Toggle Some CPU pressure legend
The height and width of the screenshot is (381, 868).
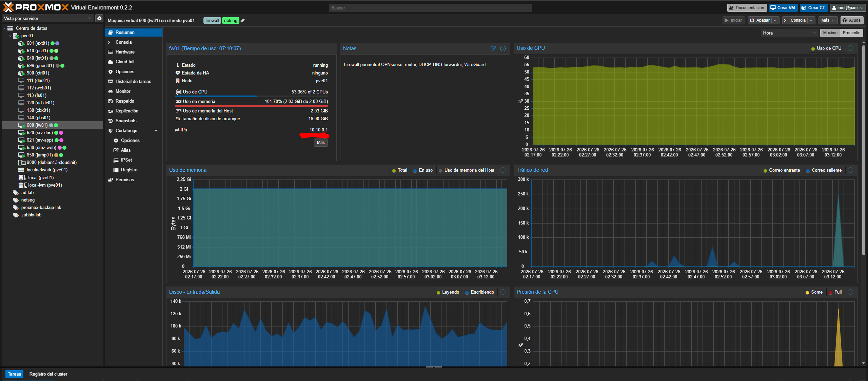coord(814,292)
